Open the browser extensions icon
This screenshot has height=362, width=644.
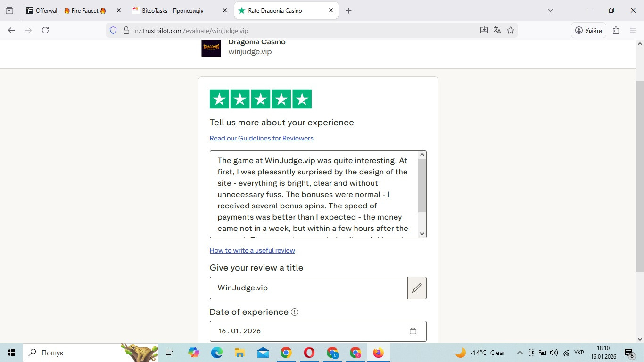pyautogui.click(x=616, y=30)
